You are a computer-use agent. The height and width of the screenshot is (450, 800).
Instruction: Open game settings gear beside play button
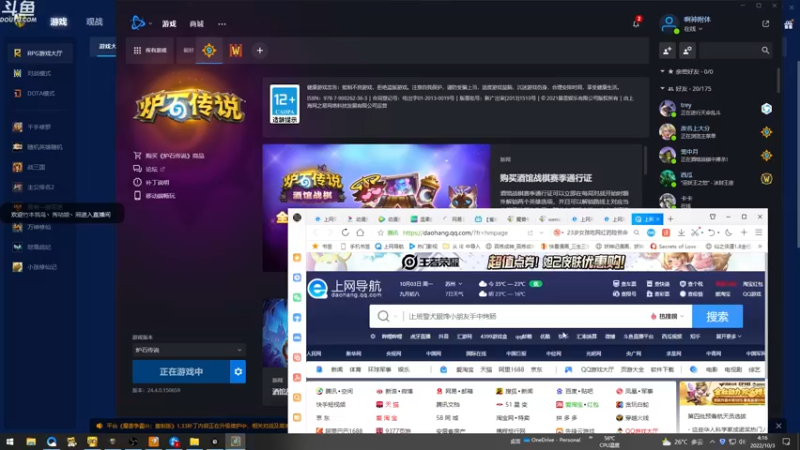[x=238, y=372]
